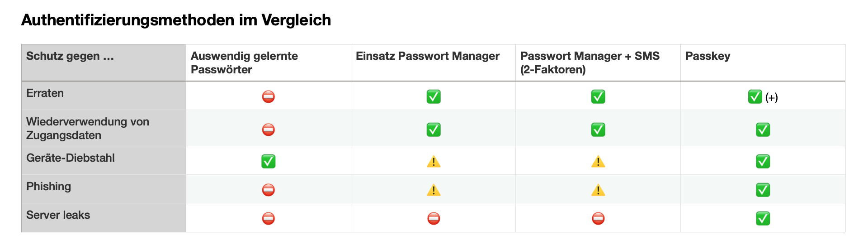Click green checkmark for Erraten under Einsatz Passwort Manager

click(434, 96)
